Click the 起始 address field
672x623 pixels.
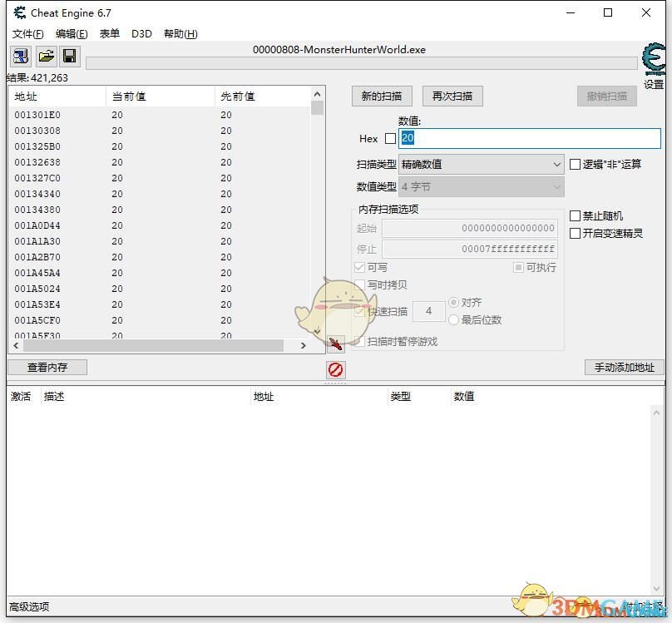(x=470, y=228)
